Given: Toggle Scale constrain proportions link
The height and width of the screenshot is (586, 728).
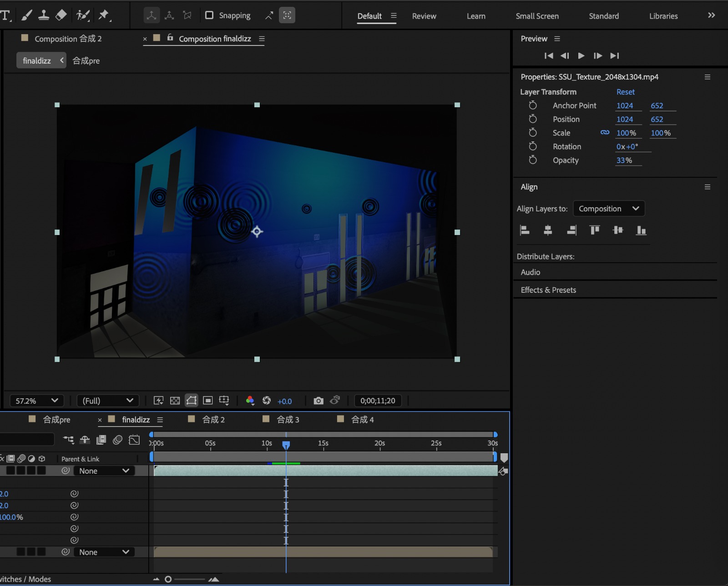Looking at the screenshot, I should [605, 133].
